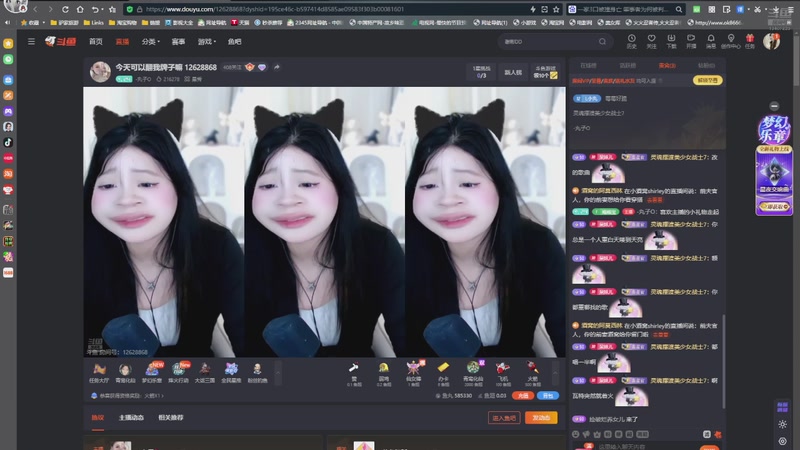The width and height of the screenshot is (800, 450).
Task: Open the 梦幻乐章 activity icon
Action: (x=152, y=372)
